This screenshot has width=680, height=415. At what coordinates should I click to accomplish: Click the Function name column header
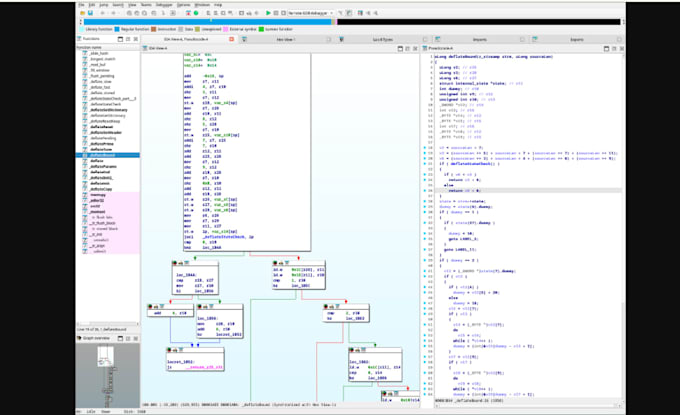pos(108,47)
